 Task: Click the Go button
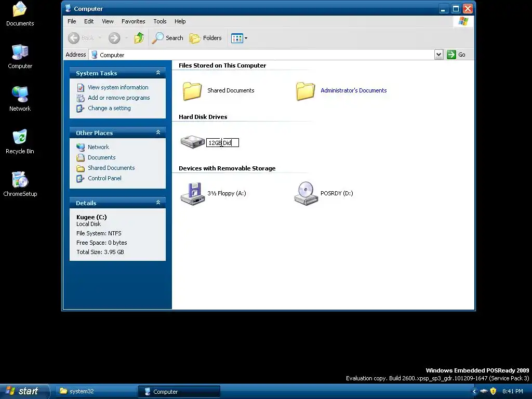pos(456,55)
